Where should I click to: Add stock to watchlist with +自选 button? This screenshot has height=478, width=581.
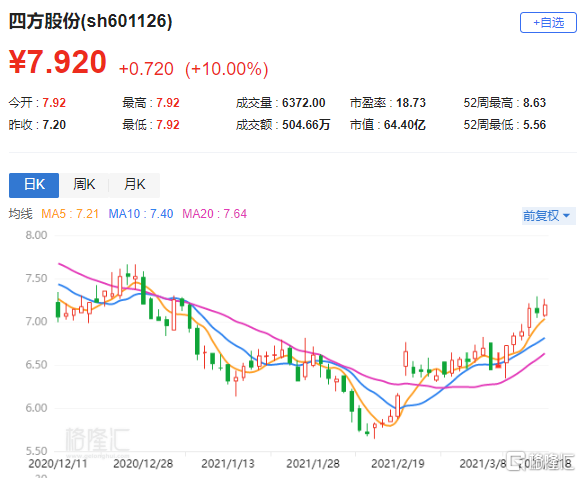pos(548,23)
